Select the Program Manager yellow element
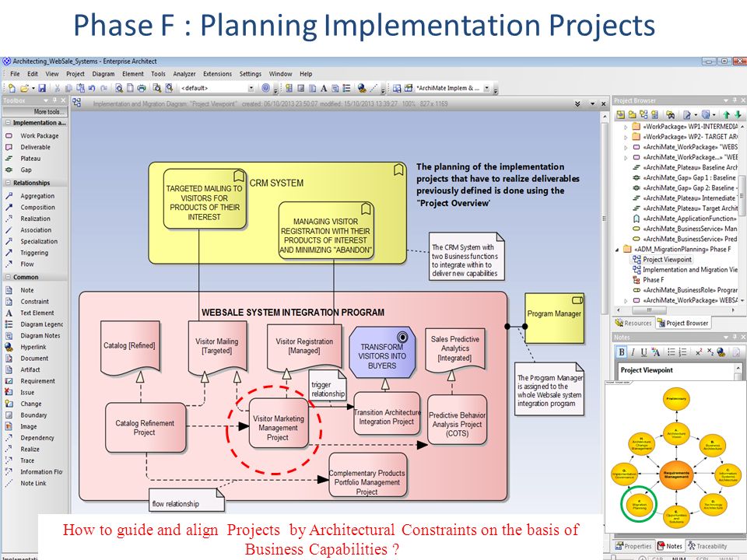Image resolution: width=747 pixels, height=560 pixels. click(554, 318)
